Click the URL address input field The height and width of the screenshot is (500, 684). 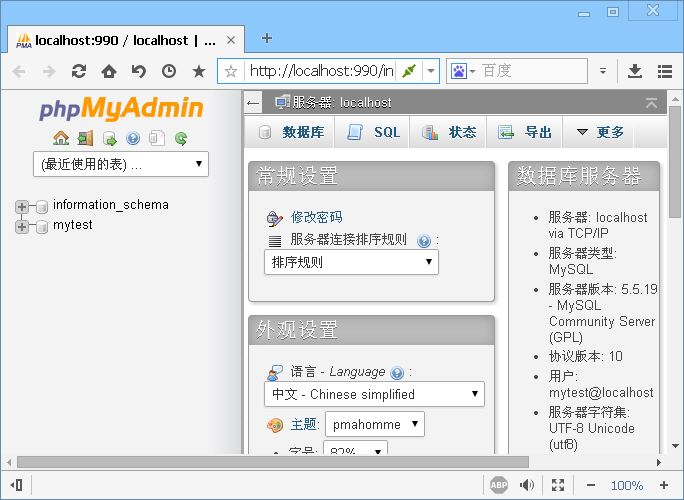pos(322,71)
